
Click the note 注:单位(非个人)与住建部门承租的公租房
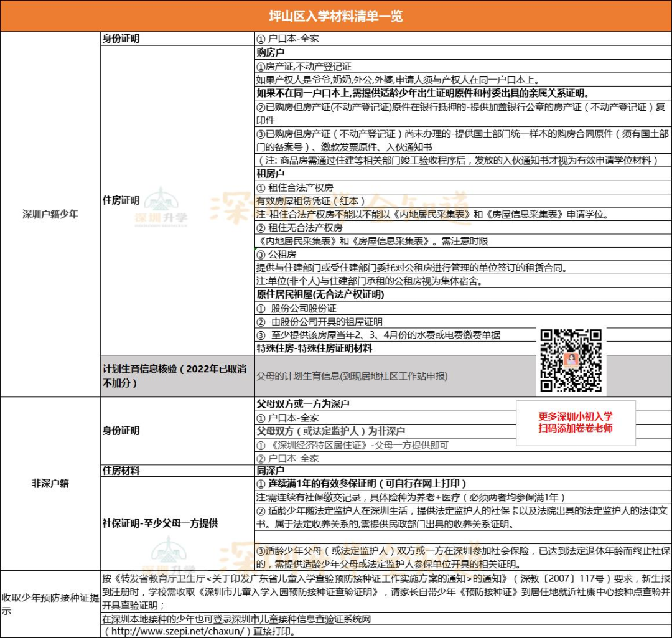click(463, 281)
